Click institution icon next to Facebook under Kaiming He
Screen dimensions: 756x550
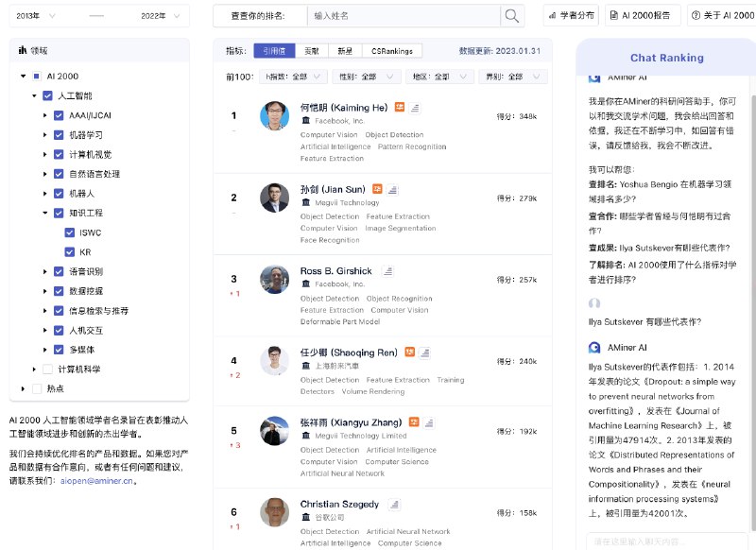point(305,121)
